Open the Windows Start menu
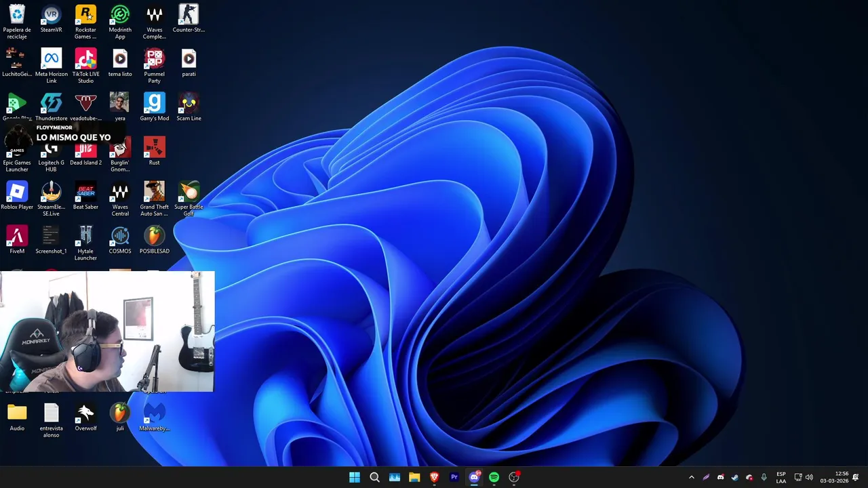 [355, 477]
